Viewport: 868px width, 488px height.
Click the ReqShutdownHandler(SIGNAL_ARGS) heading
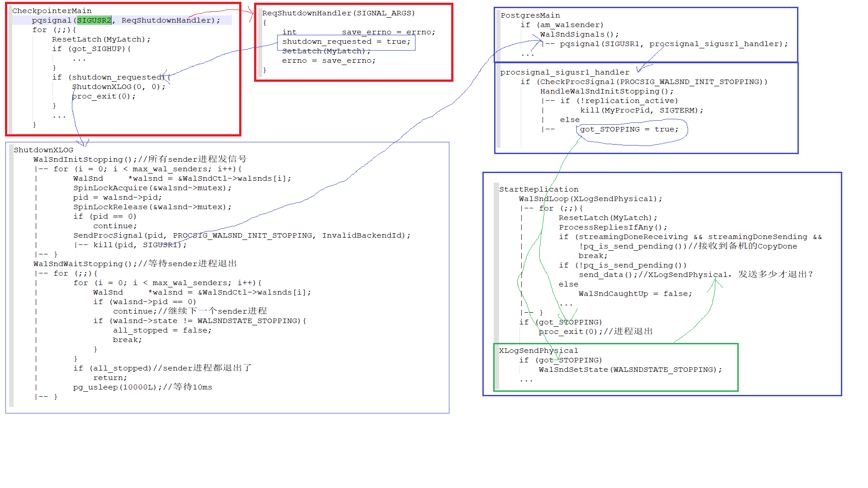click(338, 13)
